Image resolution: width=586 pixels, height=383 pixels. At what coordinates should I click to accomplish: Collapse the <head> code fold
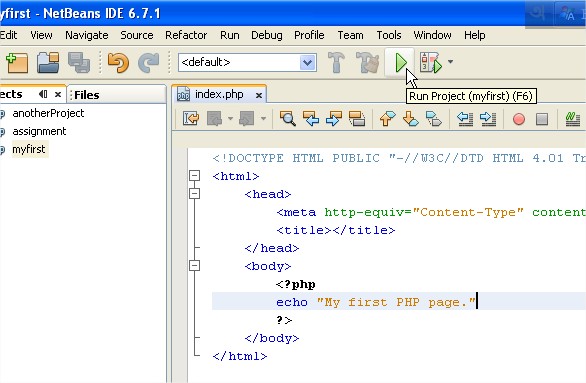[x=194, y=194]
